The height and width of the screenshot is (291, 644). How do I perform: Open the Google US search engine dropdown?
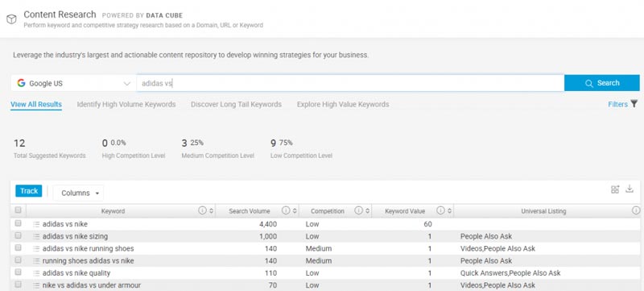click(x=73, y=83)
